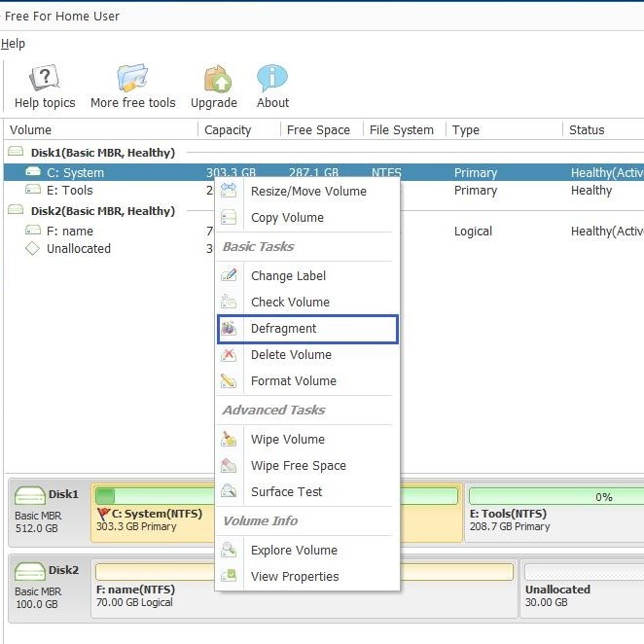Image resolution: width=644 pixels, height=644 pixels.
Task: Click the Copy Volume icon in the context menu
Action: [x=229, y=217]
